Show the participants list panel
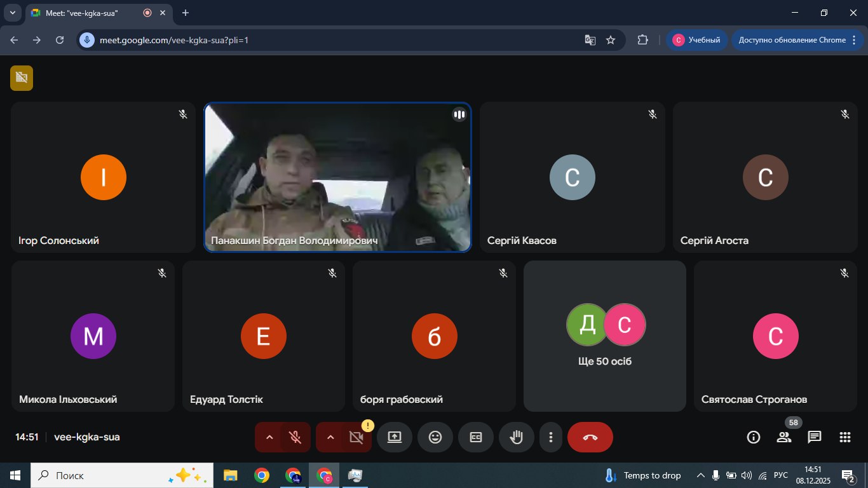The height and width of the screenshot is (488, 868). coord(784,437)
